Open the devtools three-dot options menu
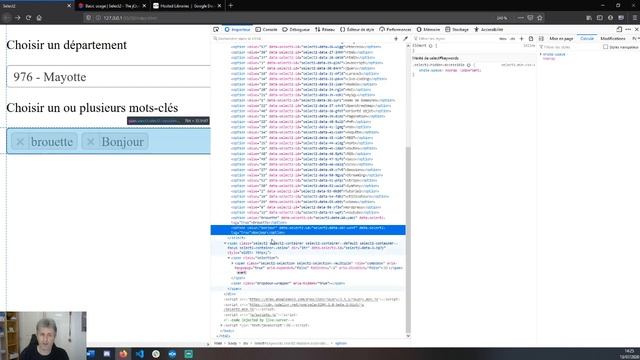The width and height of the screenshot is (640, 360). pyautogui.click(x=628, y=29)
